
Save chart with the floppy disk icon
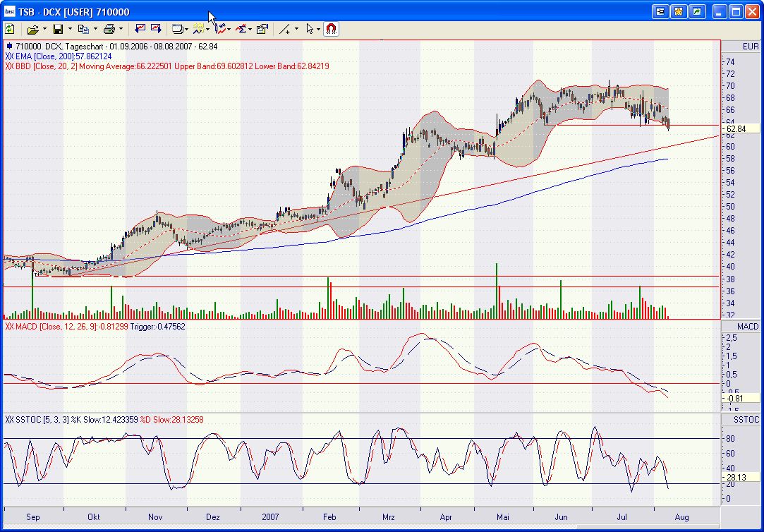(x=58, y=29)
